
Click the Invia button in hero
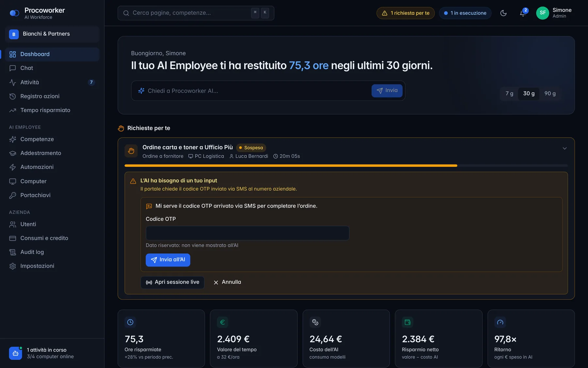coord(387,91)
